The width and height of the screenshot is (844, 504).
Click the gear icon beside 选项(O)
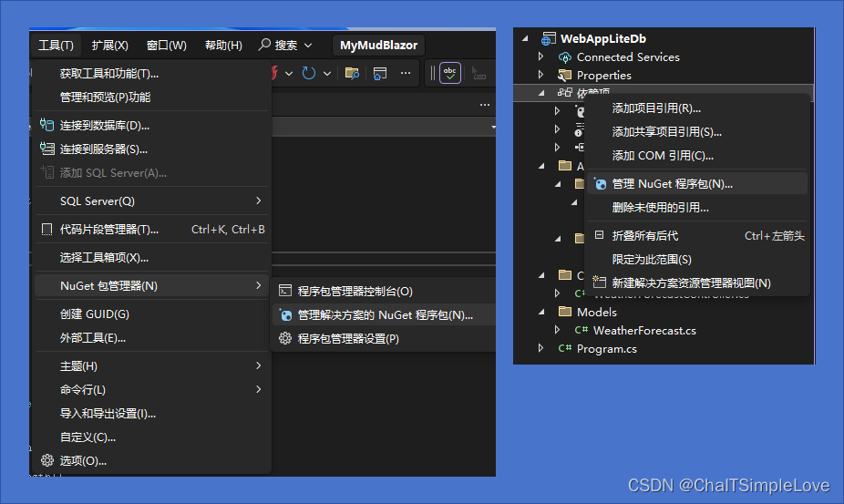pyautogui.click(x=47, y=460)
